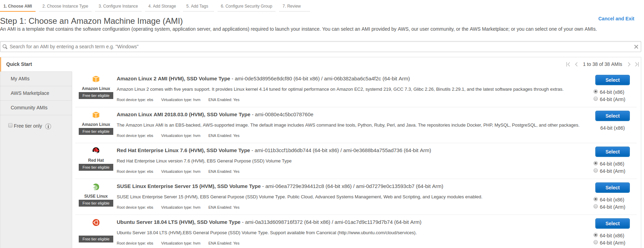Viewport: 644px width, 248px height.
Task: Open the My AMIs section
Action: (x=20, y=79)
